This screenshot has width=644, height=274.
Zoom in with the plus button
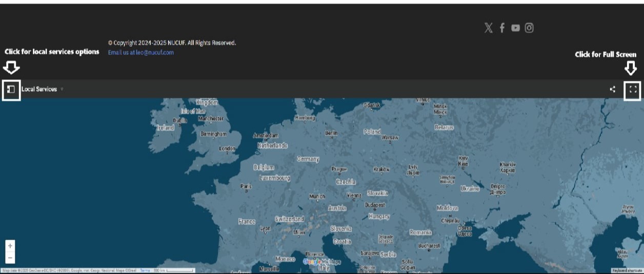point(10,246)
